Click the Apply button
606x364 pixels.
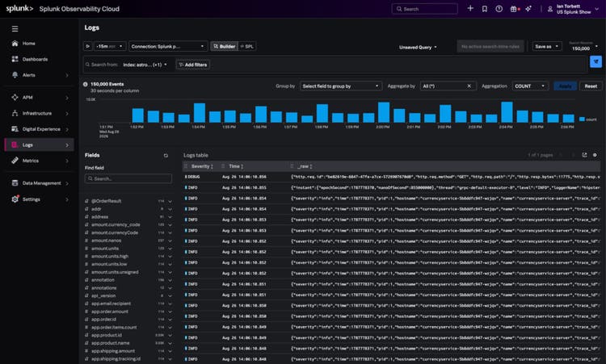click(565, 86)
